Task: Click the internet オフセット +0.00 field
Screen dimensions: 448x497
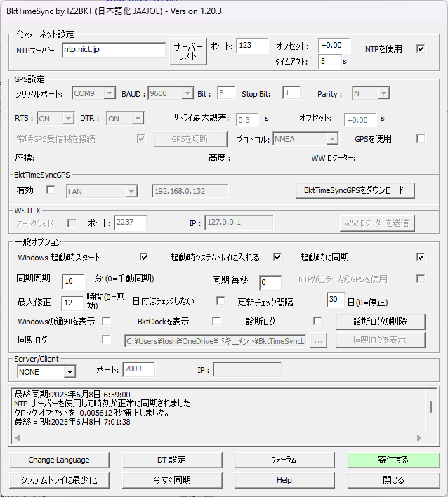Action: pyautogui.click(x=334, y=46)
